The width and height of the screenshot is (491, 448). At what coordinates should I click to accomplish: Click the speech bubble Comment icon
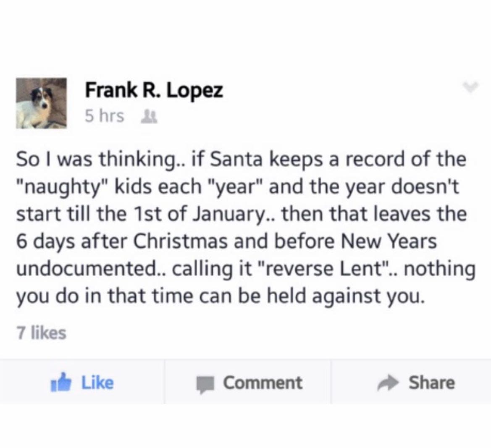click(205, 384)
